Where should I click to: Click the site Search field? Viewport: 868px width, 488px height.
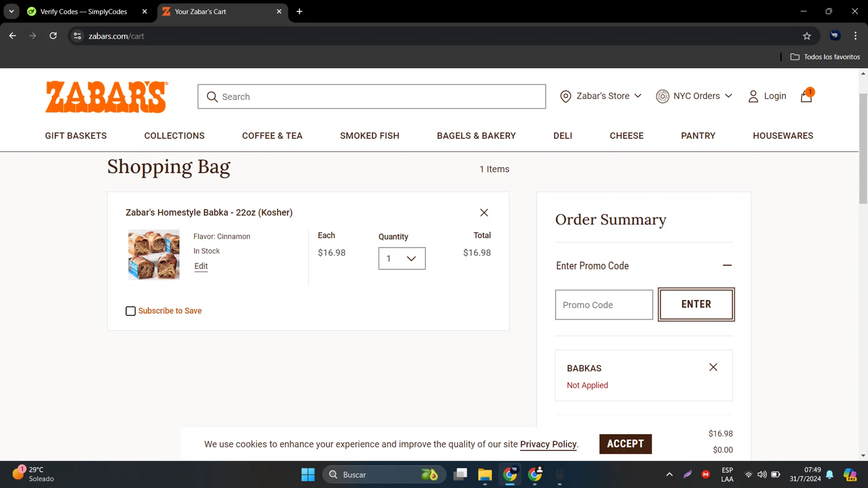(x=372, y=97)
